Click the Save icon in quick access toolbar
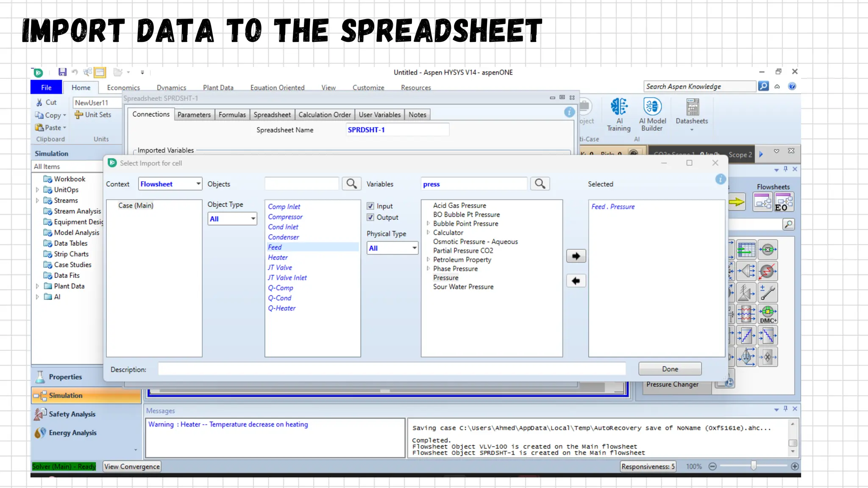Image resolution: width=868 pixels, height=488 pixels. pyautogui.click(x=62, y=72)
